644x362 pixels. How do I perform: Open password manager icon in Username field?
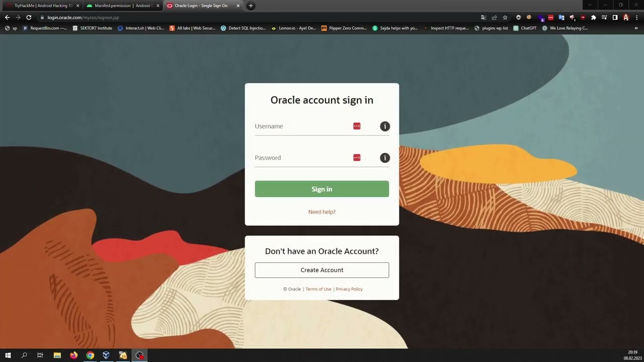(357, 126)
